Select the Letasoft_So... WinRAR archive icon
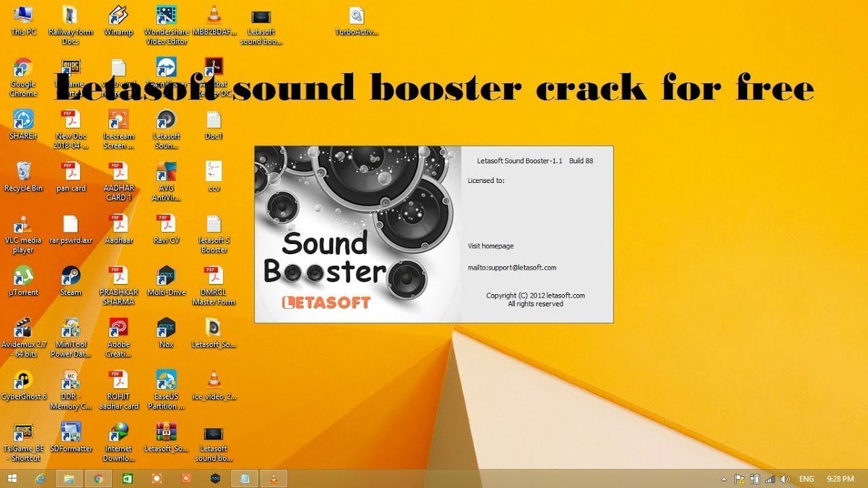Screen dimensions: 868x488 point(166,438)
